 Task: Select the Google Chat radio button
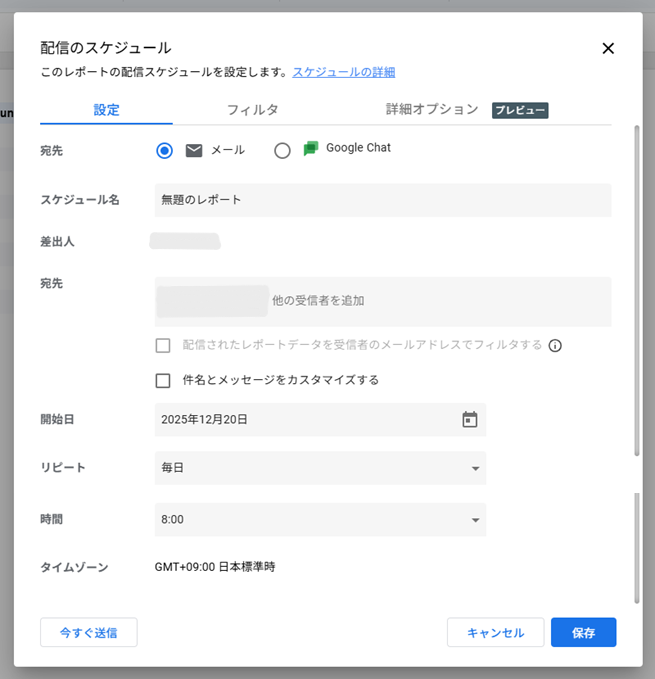282,150
